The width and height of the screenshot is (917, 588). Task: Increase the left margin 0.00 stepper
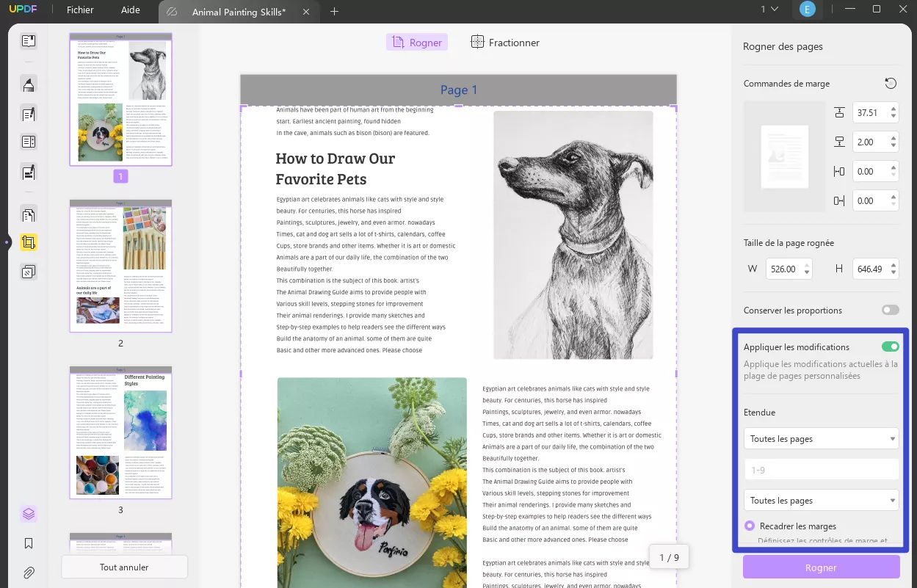(893, 168)
